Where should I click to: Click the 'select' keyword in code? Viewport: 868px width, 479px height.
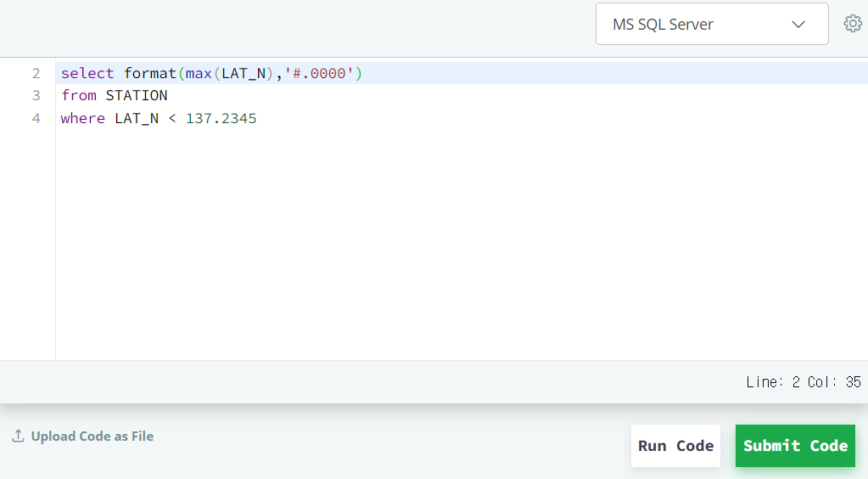(x=87, y=73)
